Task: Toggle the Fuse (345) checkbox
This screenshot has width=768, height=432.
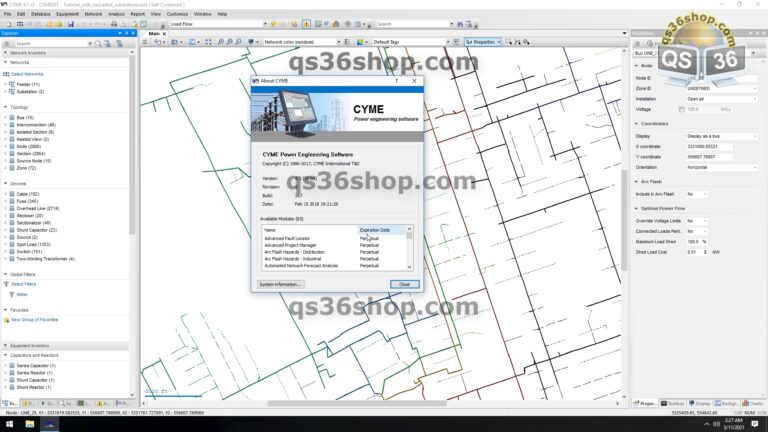Action: pyautogui.click(x=12, y=201)
